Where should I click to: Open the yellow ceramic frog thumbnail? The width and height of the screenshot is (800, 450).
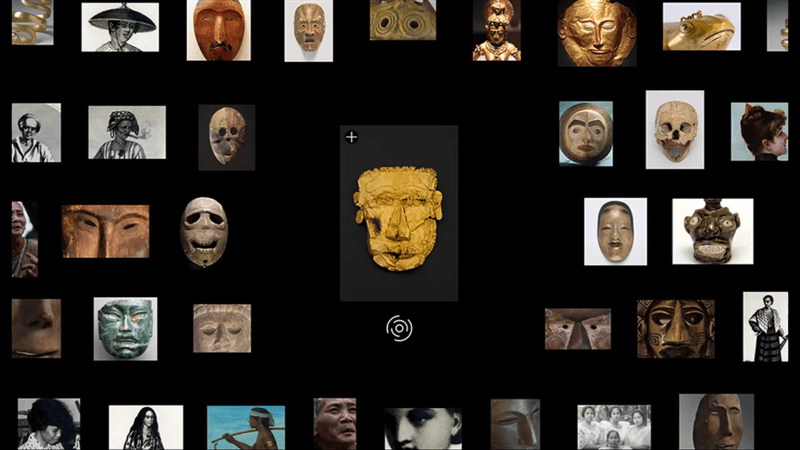tap(702, 27)
